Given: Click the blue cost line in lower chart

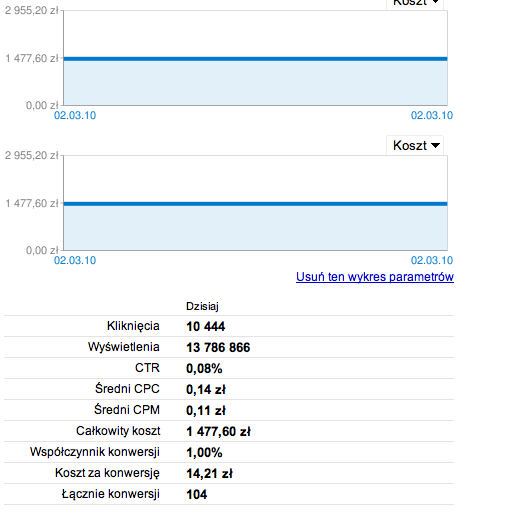Looking at the screenshot, I should 255,204.
